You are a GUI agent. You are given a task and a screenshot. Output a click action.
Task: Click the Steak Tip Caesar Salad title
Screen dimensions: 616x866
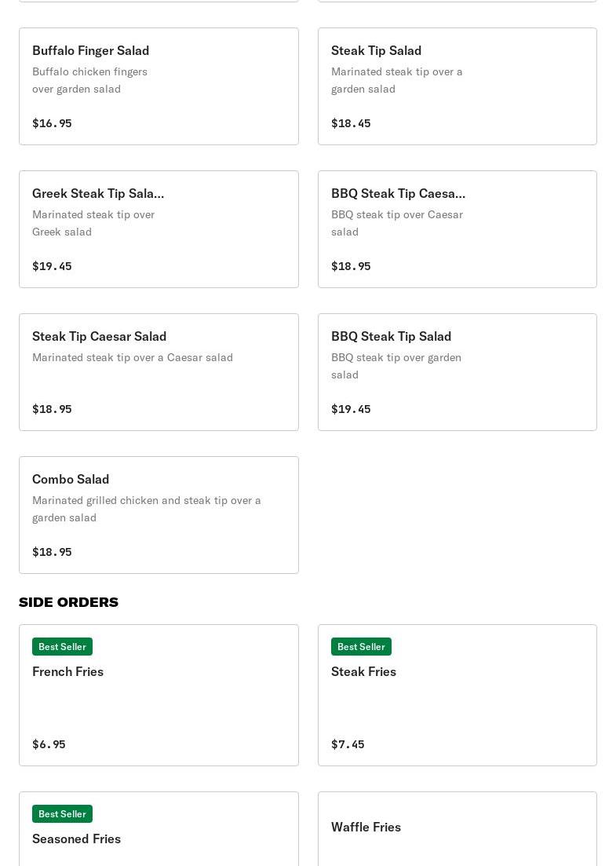pyautogui.click(x=100, y=336)
